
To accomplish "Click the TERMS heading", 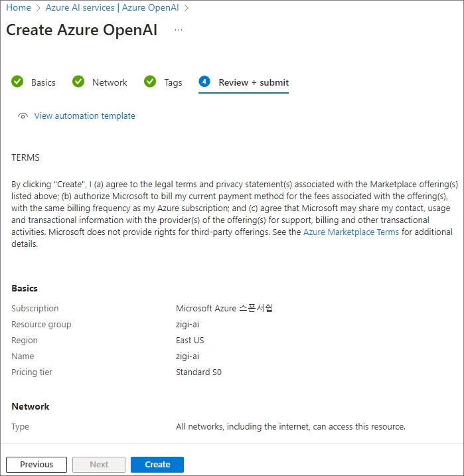I will (x=25, y=157).
